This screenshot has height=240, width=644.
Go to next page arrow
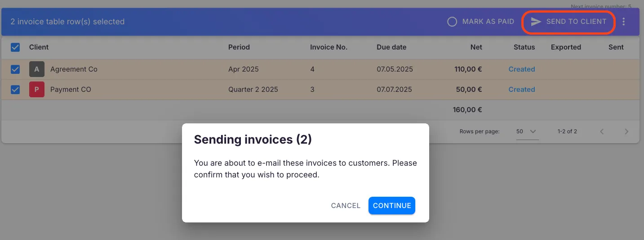pyautogui.click(x=626, y=131)
